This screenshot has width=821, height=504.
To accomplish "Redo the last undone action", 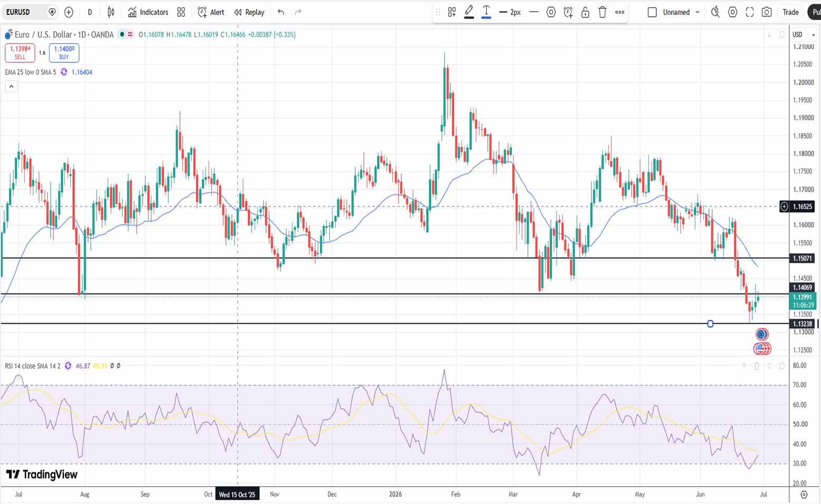I will pyautogui.click(x=298, y=12).
